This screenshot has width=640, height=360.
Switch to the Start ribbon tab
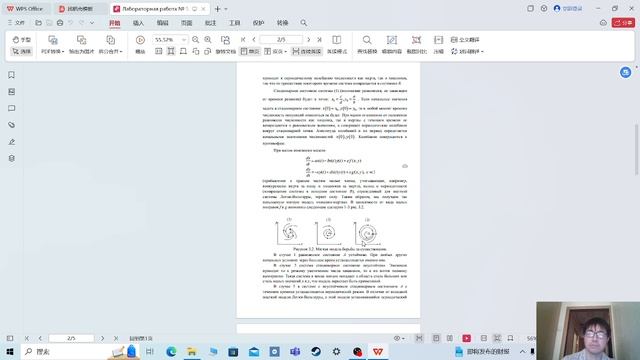click(x=115, y=23)
